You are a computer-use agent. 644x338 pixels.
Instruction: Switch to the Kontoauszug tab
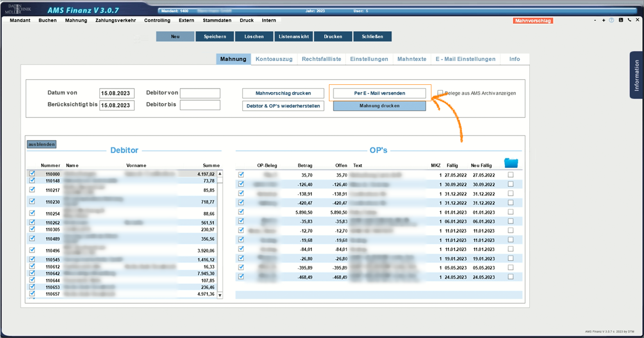click(274, 59)
